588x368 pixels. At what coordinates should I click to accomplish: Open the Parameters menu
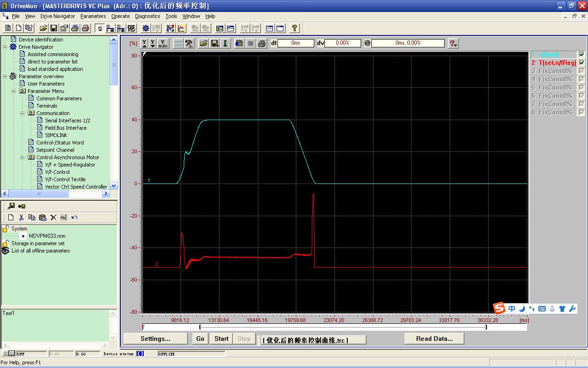pos(93,16)
